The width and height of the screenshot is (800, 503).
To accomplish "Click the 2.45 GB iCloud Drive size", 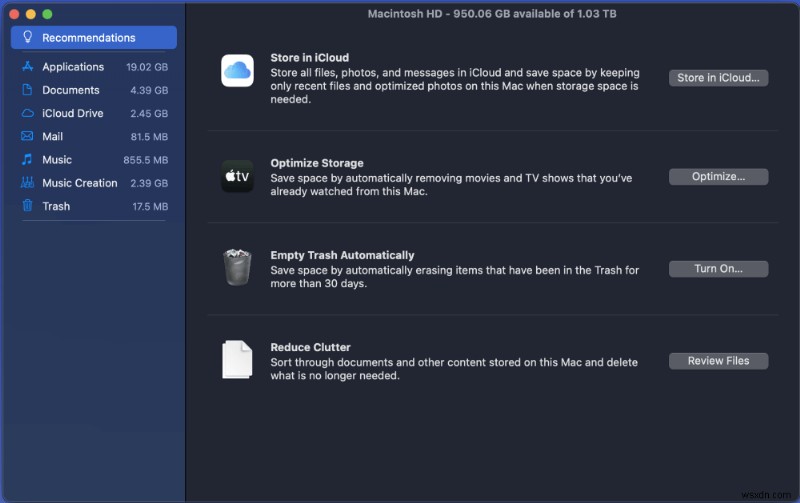I will pyautogui.click(x=149, y=113).
